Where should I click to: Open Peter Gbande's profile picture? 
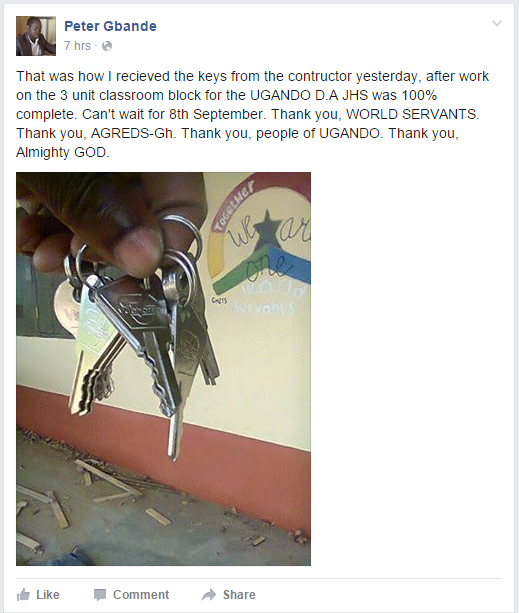coord(36,36)
